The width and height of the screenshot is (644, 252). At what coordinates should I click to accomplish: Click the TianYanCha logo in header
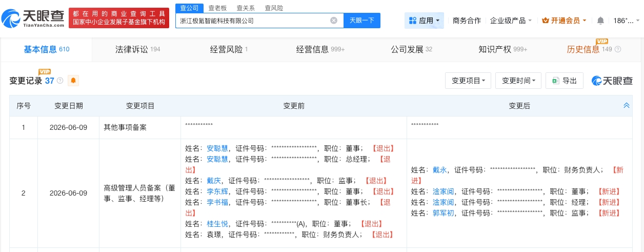[x=33, y=18]
